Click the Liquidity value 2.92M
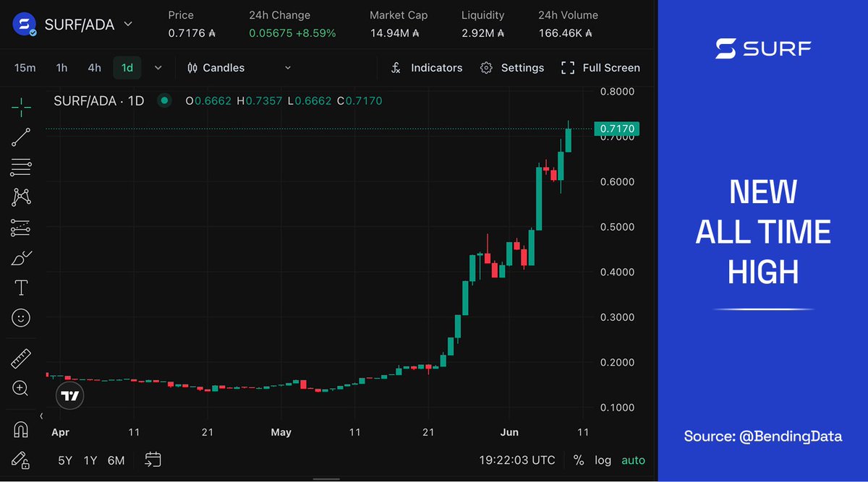Viewport: 868px width, 482px height. 482,33
